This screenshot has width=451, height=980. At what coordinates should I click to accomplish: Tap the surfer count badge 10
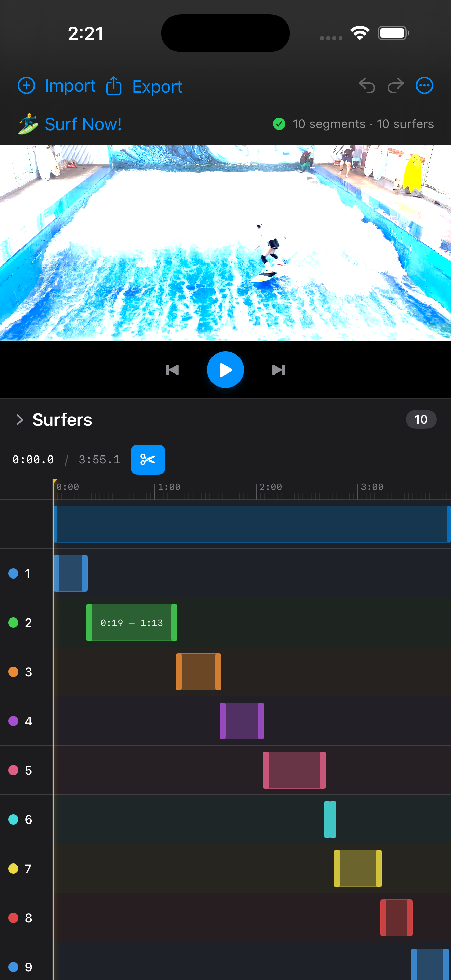click(421, 420)
